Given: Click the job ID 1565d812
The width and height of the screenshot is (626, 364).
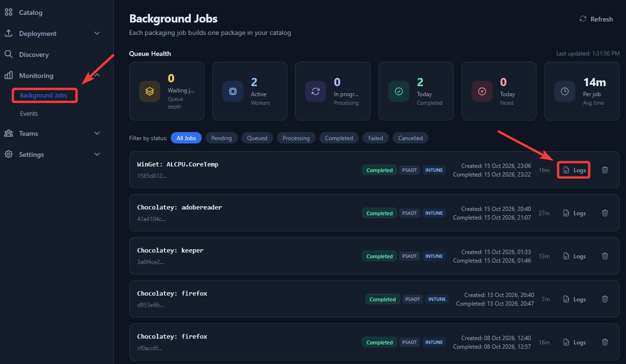Looking at the screenshot, I should click(x=152, y=176).
